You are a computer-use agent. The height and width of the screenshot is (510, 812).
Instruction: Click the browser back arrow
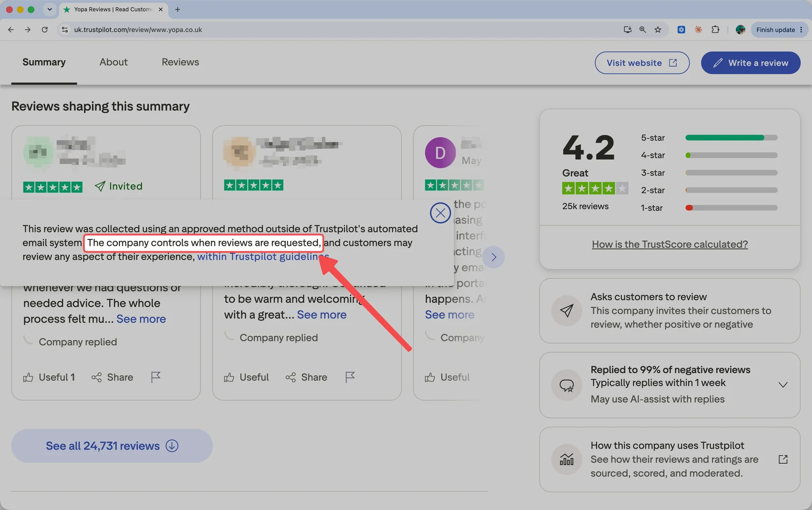click(x=11, y=29)
